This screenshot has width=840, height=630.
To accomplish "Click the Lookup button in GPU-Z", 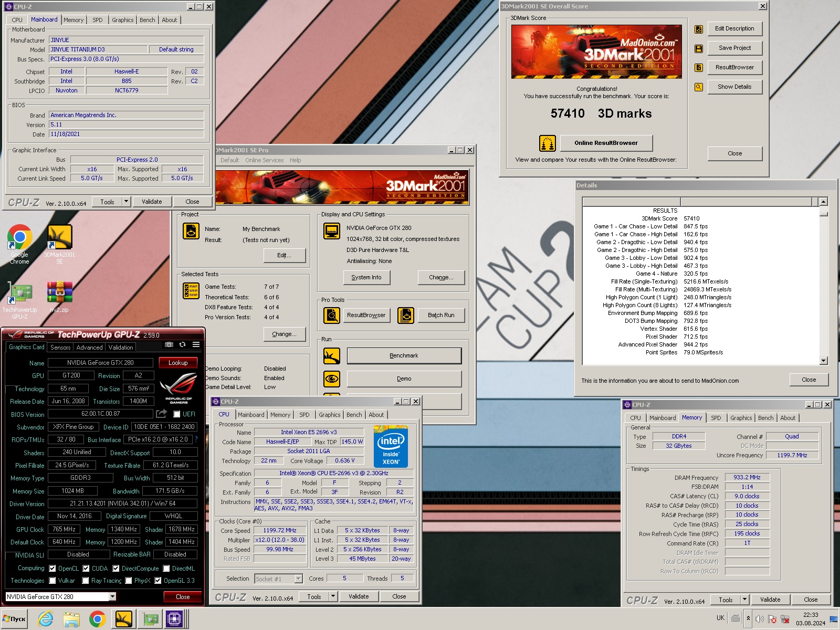I will coord(178,363).
